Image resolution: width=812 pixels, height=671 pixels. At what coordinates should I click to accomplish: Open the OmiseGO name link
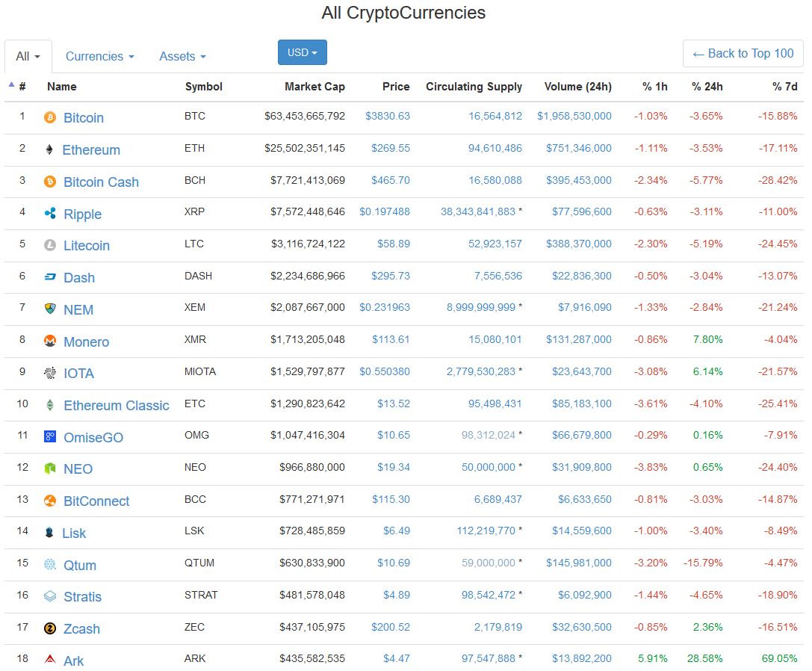[93, 437]
